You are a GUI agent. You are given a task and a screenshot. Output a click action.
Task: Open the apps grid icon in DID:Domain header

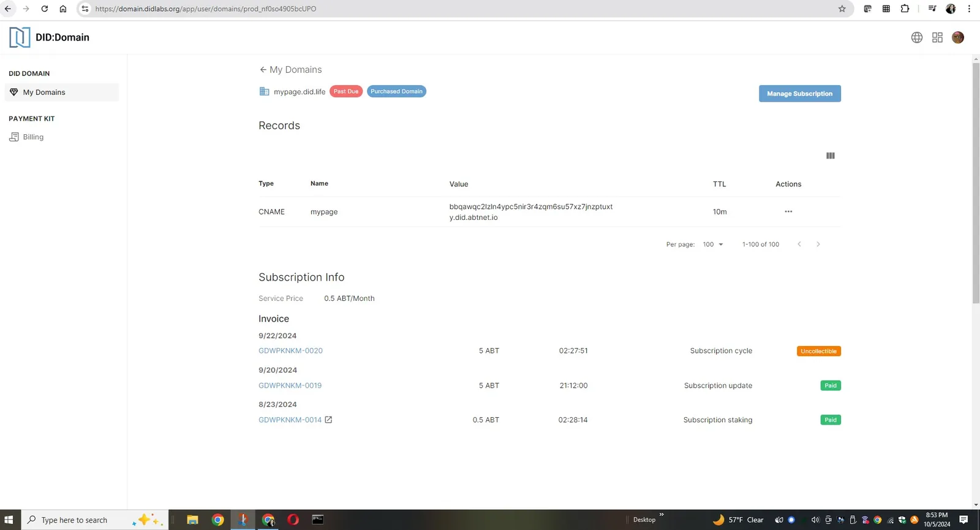click(937, 37)
